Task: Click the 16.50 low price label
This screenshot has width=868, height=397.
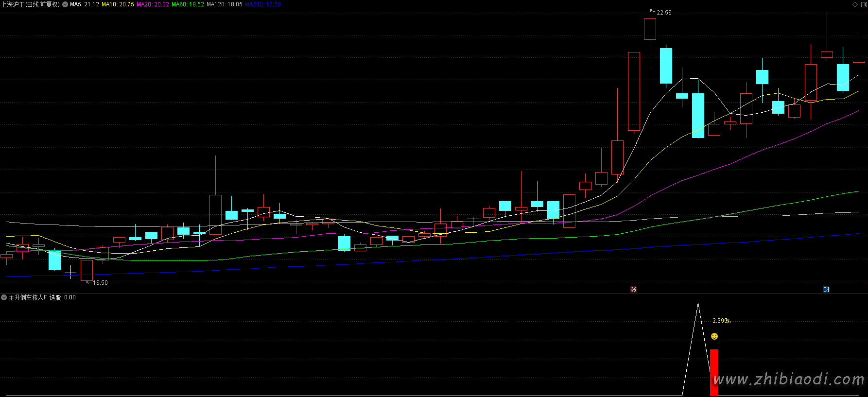Action: coord(100,283)
